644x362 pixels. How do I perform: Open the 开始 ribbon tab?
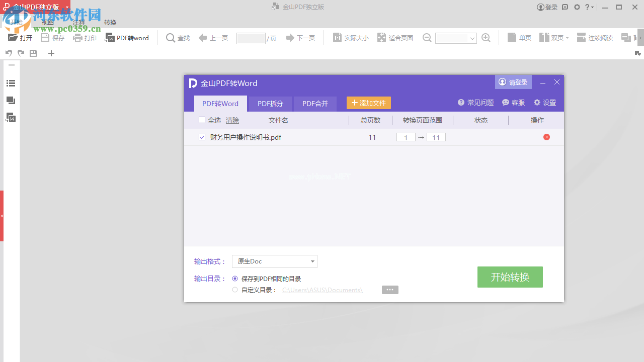pyautogui.click(x=16, y=23)
